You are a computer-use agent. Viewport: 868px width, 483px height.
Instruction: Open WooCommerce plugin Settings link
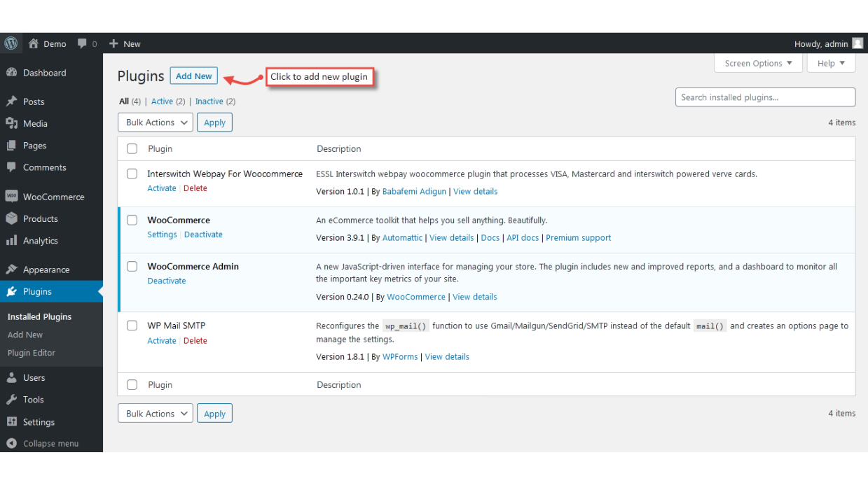coord(162,234)
